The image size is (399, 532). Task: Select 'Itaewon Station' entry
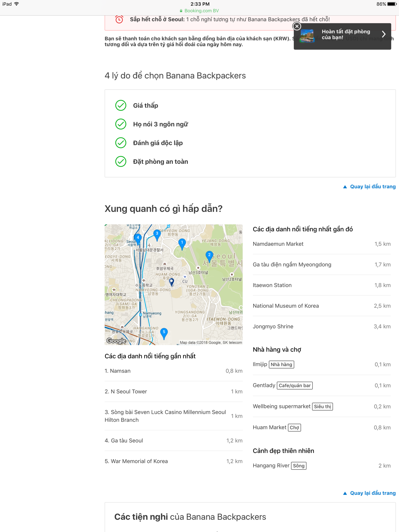322,285
